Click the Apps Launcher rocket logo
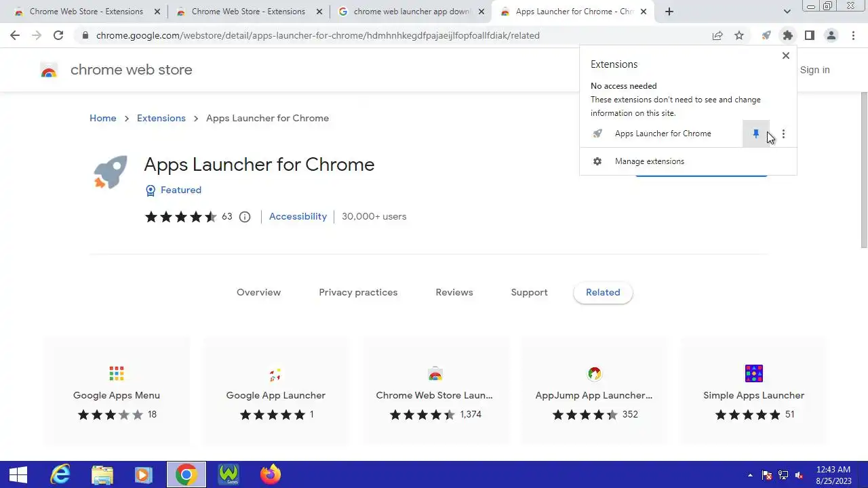868x488 pixels. pyautogui.click(x=110, y=172)
